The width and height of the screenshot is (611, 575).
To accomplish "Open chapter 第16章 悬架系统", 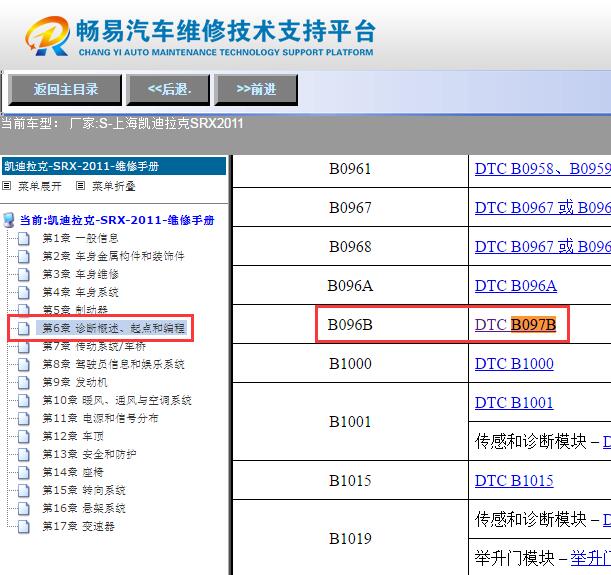I will [84, 508].
